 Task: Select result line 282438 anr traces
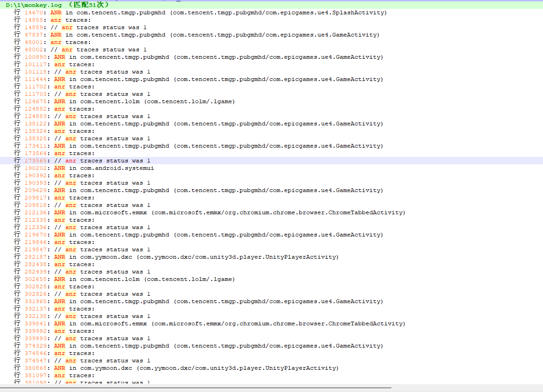(x=271, y=264)
